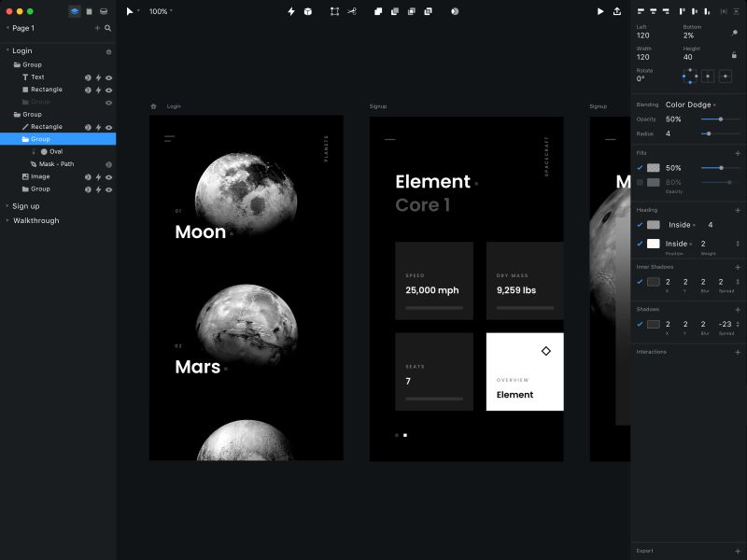
Task: Select the highlighted Group layer
Action: coord(58,139)
